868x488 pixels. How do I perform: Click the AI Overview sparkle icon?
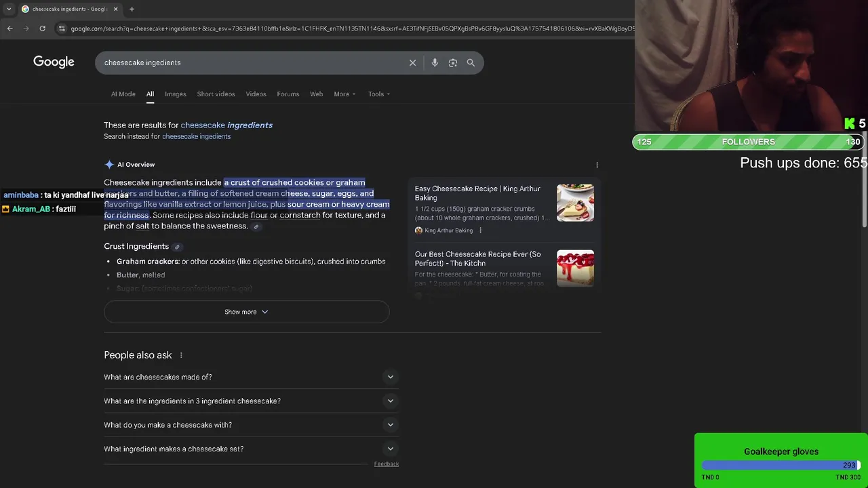coord(109,165)
